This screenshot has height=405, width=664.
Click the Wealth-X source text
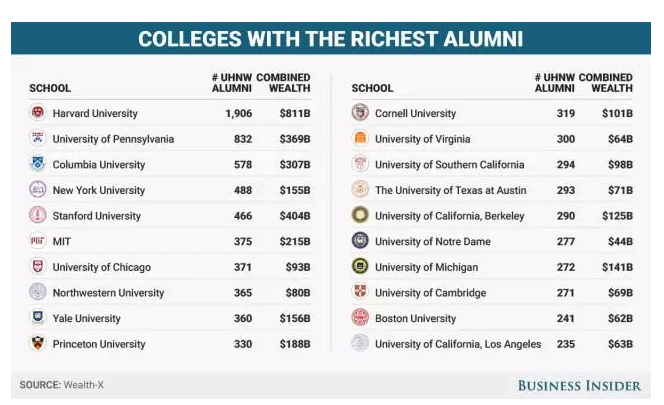(x=83, y=385)
